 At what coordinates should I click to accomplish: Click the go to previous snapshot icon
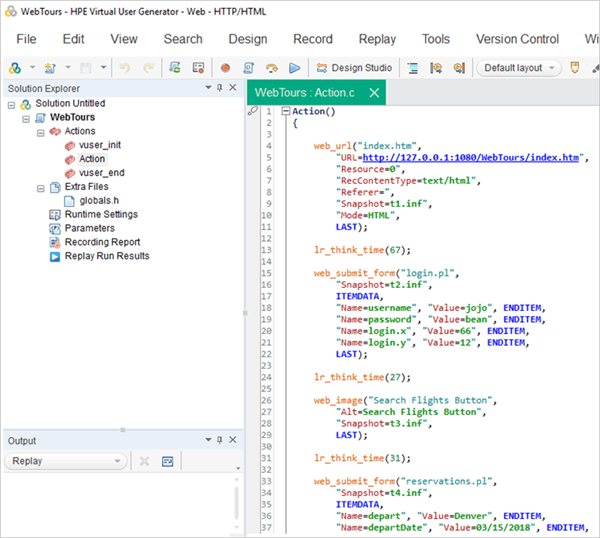pos(436,68)
